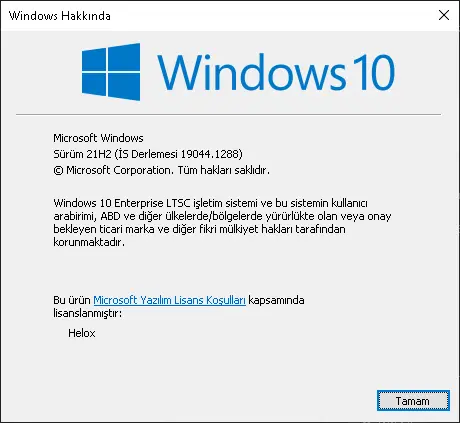
Task: Click Tüm hakları saklıdır copyright text
Action: [223, 170]
